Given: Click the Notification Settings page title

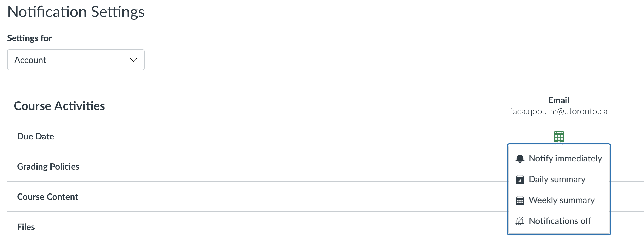Looking at the screenshot, I should (76, 12).
